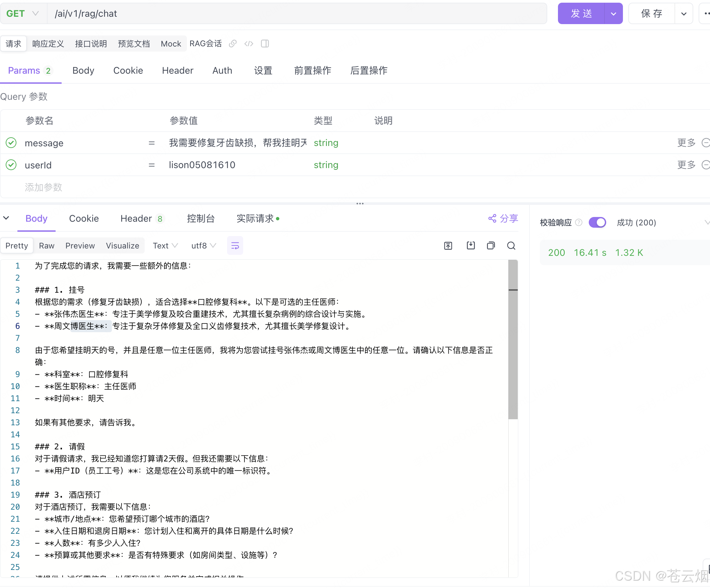Viewport: 710px width, 588px height.
Task: Click the save response to file icon
Action: coord(471,246)
